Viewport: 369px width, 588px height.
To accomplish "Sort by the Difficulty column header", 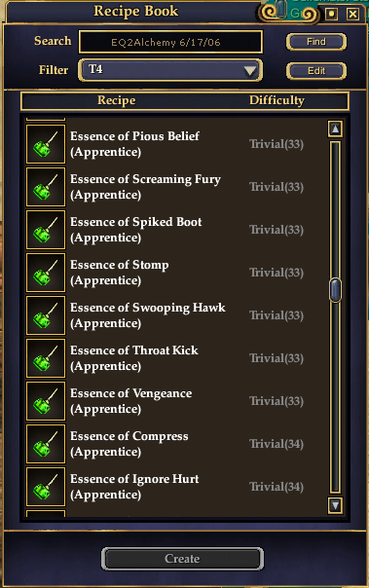I will pyautogui.click(x=277, y=100).
